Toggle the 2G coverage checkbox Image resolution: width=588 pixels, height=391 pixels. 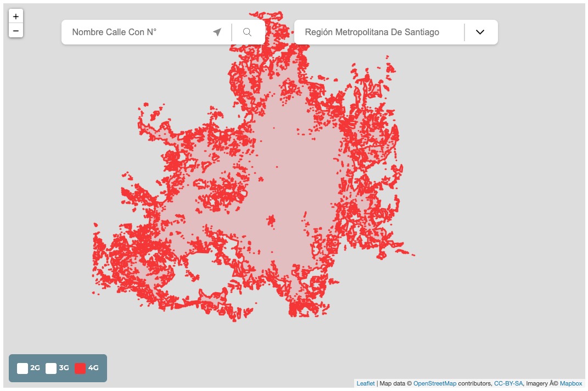(x=23, y=368)
